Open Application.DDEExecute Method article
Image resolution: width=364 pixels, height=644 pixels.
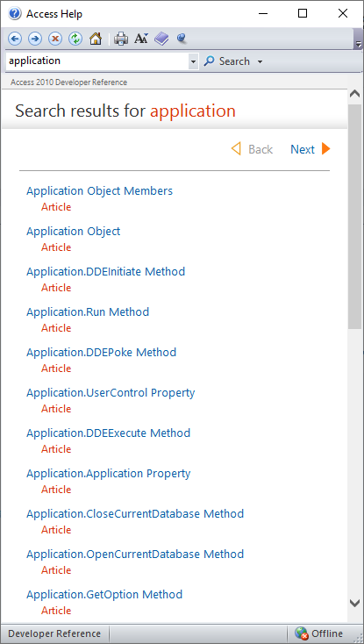pyautogui.click(x=109, y=433)
